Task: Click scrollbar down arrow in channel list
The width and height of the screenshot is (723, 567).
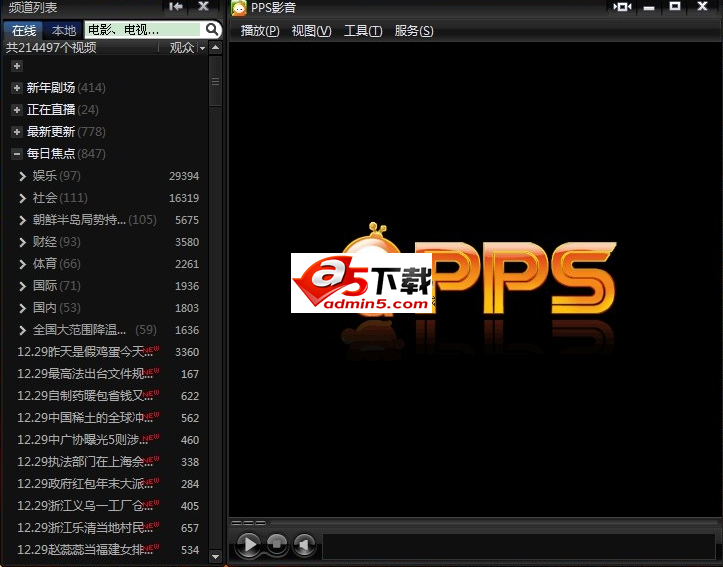Action: [215, 556]
